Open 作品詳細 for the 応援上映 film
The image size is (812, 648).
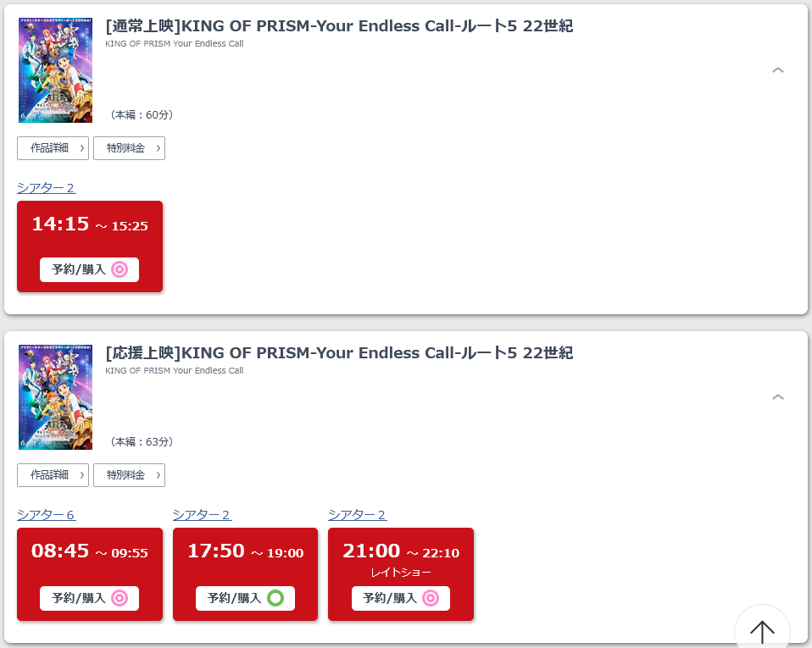coord(53,475)
